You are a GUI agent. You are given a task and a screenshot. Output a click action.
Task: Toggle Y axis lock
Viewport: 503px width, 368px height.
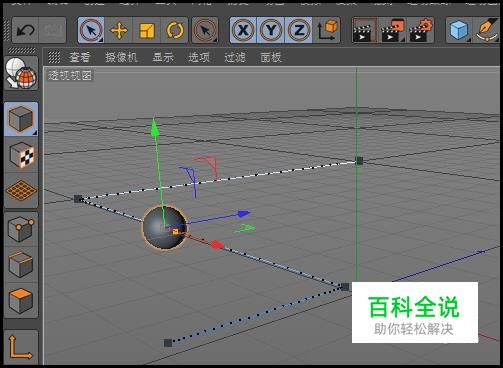[x=271, y=30]
